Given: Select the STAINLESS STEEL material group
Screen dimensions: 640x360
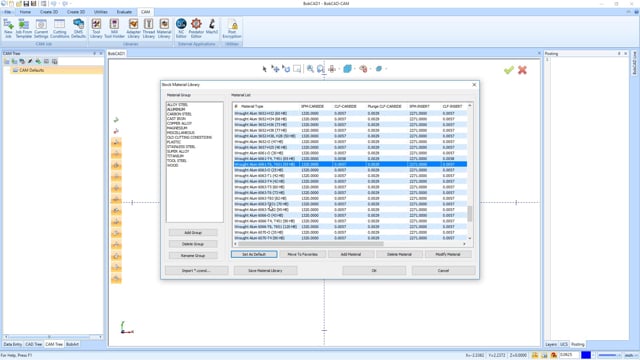Looking at the screenshot, I should click(181, 147).
